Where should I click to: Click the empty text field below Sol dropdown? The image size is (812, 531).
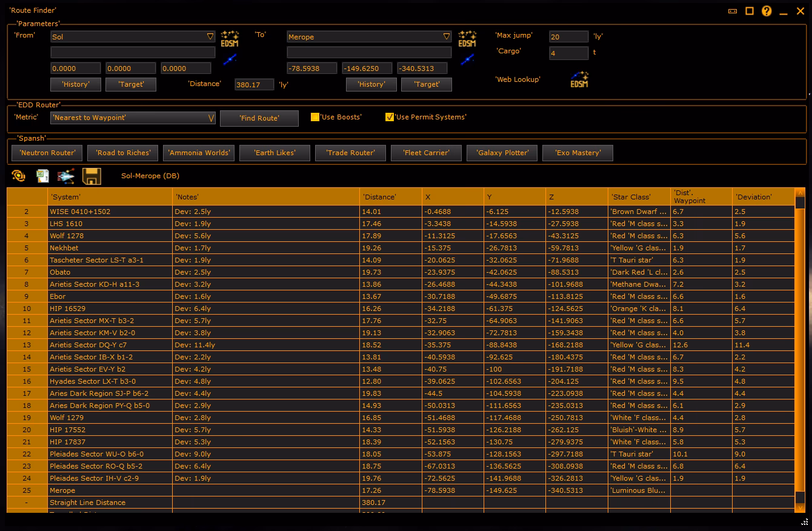(x=133, y=53)
